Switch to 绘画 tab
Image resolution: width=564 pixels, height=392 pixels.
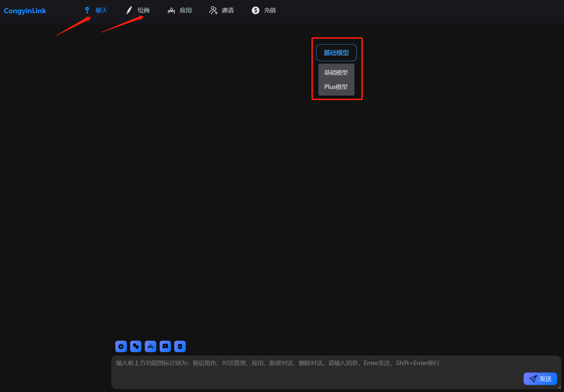pos(143,10)
